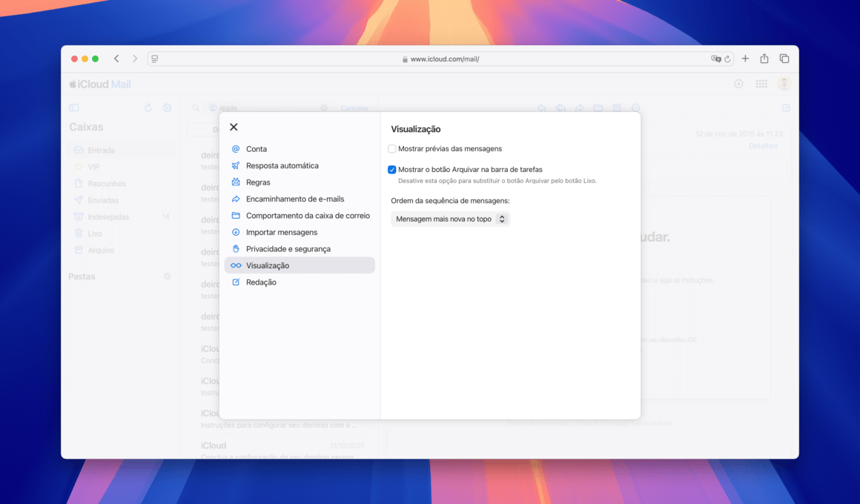Click Move to folder icon in toolbar
Image resolution: width=860 pixels, height=504 pixels.
click(x=598, y=108)
